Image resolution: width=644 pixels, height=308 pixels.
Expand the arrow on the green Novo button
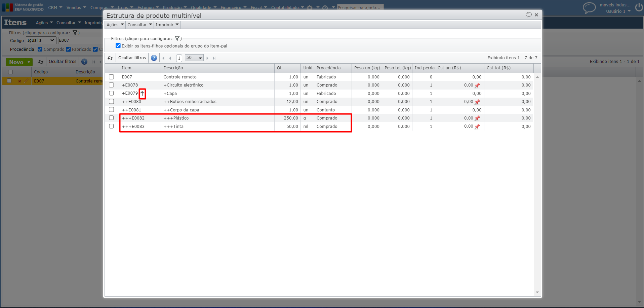coord(29,62)
